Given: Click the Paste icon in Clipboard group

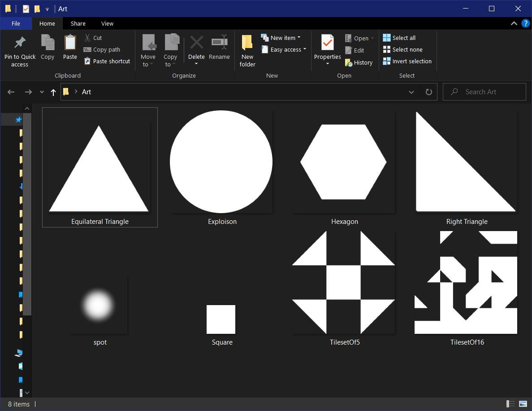Looking at the screenshot, I should coord(70,43).
